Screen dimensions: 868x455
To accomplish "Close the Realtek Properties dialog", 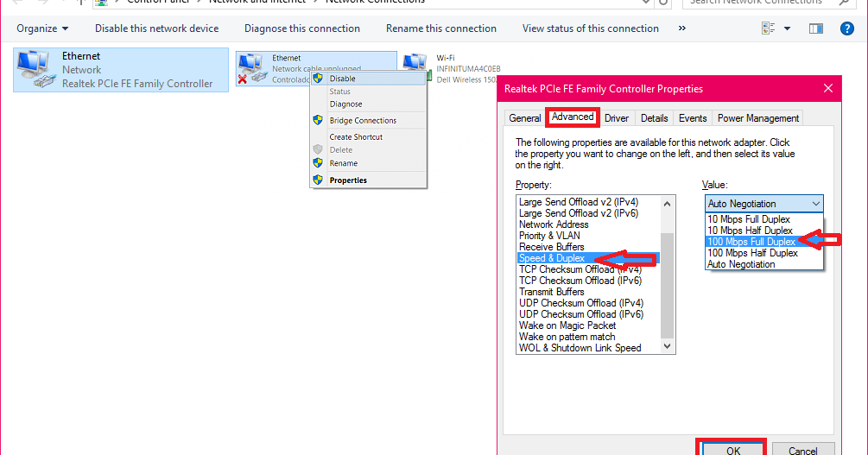I will (x=828, y=89).
